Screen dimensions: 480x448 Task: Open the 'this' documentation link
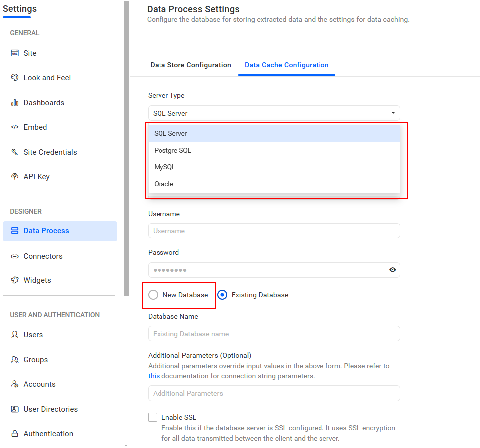[153, 376]
